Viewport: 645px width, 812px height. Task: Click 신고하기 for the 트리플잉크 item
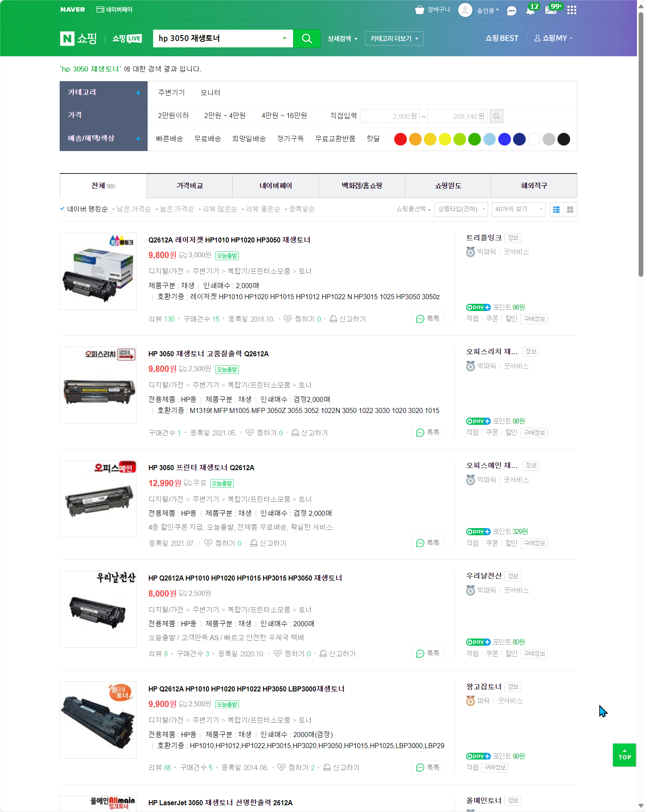[347, 319]
